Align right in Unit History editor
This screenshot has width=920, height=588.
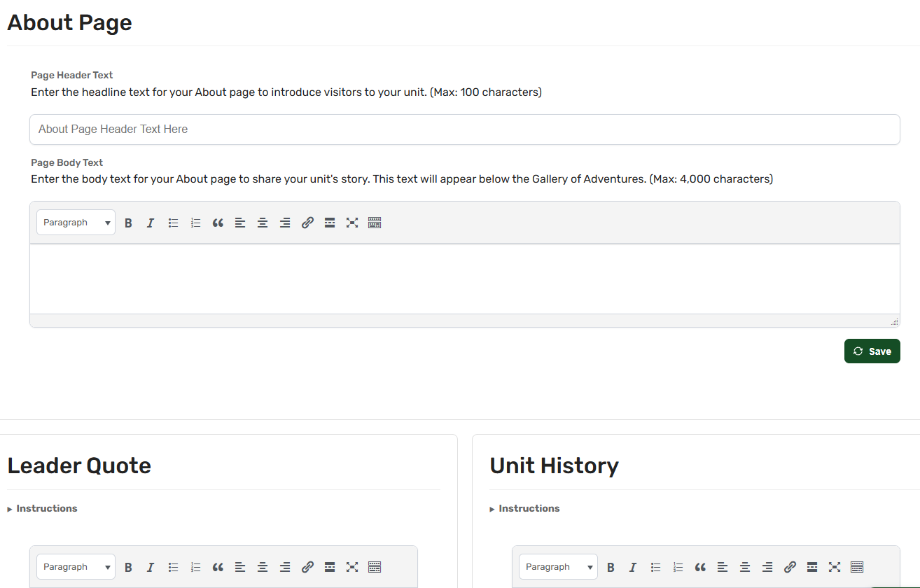(767, 567)
